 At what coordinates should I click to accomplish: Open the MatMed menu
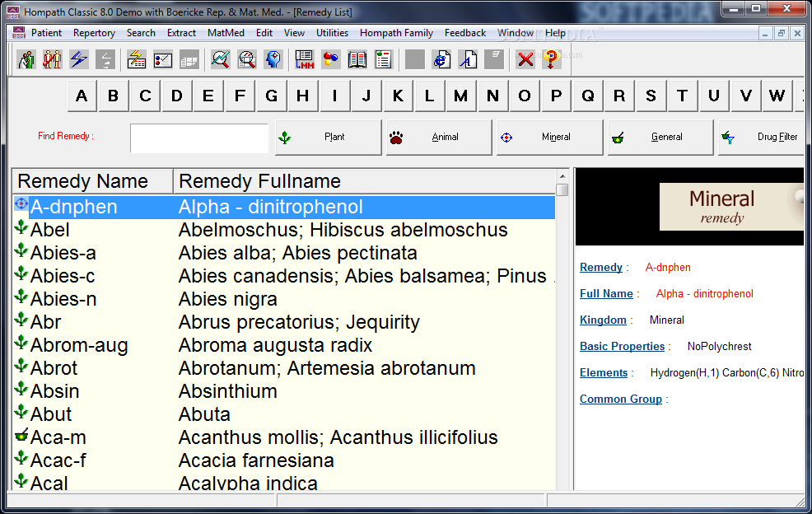coord(226,33)
